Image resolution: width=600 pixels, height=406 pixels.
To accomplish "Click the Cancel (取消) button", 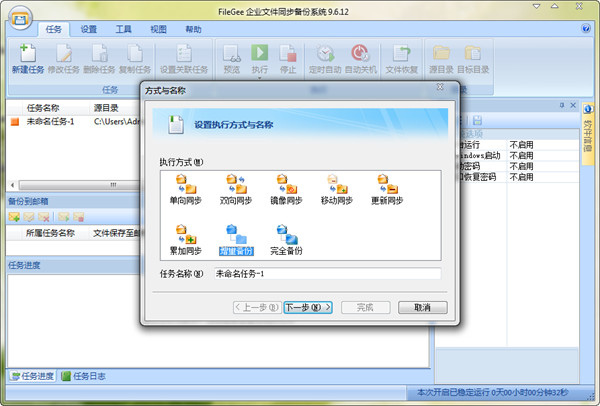I will pyautogui.click(x=422, y=307).
